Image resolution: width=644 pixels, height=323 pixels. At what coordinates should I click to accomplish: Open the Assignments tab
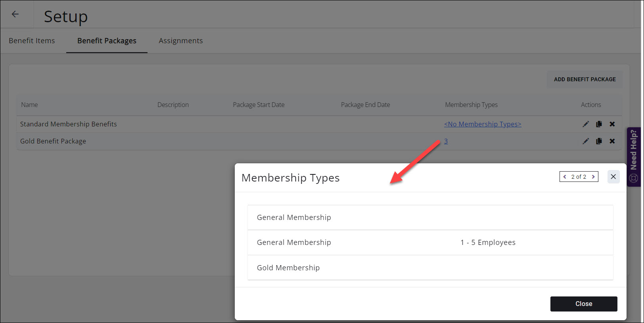point(180,41)
